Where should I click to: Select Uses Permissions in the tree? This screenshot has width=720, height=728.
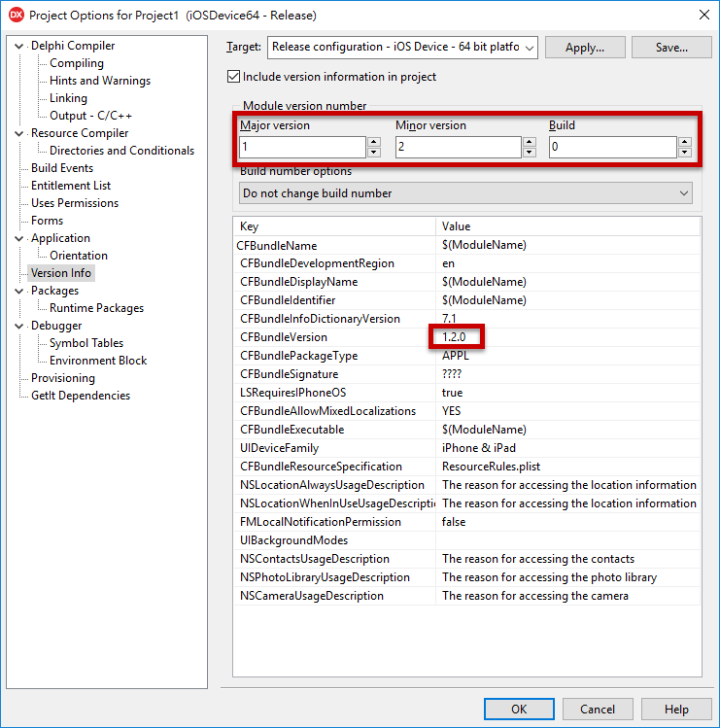(x=74, y=203)
